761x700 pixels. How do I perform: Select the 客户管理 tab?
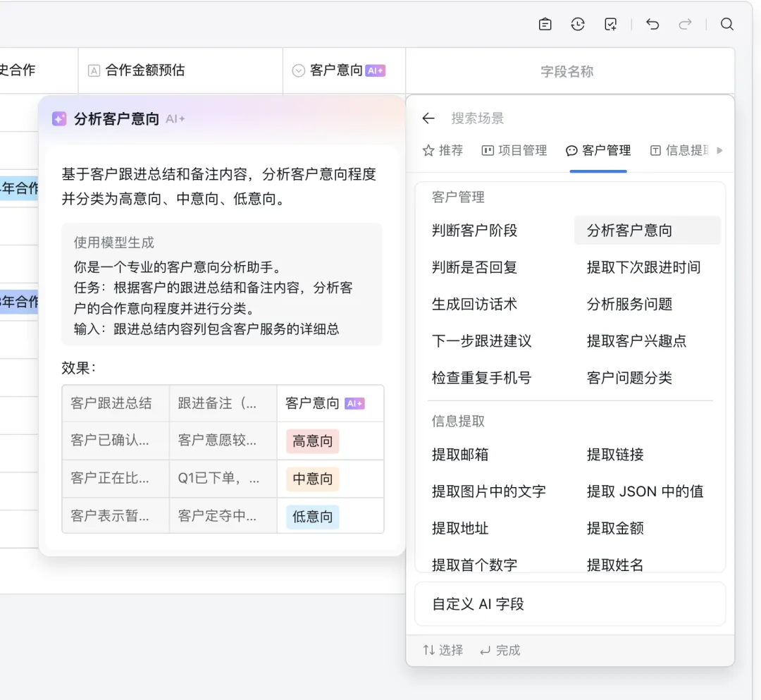[x=598, y=150]
